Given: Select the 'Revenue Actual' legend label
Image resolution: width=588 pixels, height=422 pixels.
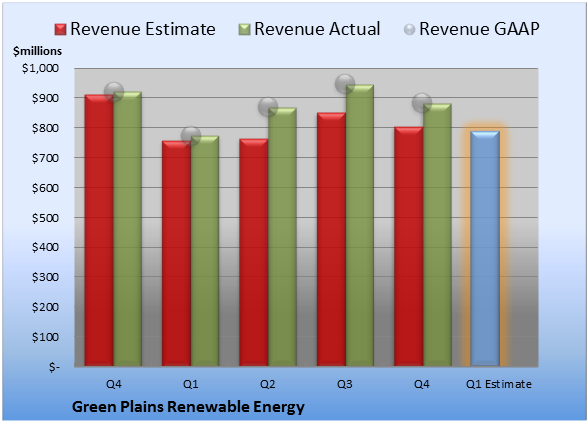Looking at the screenshot, I should coord(317,29).
